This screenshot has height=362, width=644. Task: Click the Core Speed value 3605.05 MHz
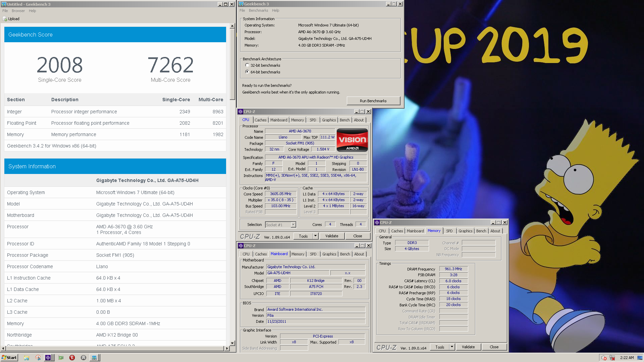point(281,194)
